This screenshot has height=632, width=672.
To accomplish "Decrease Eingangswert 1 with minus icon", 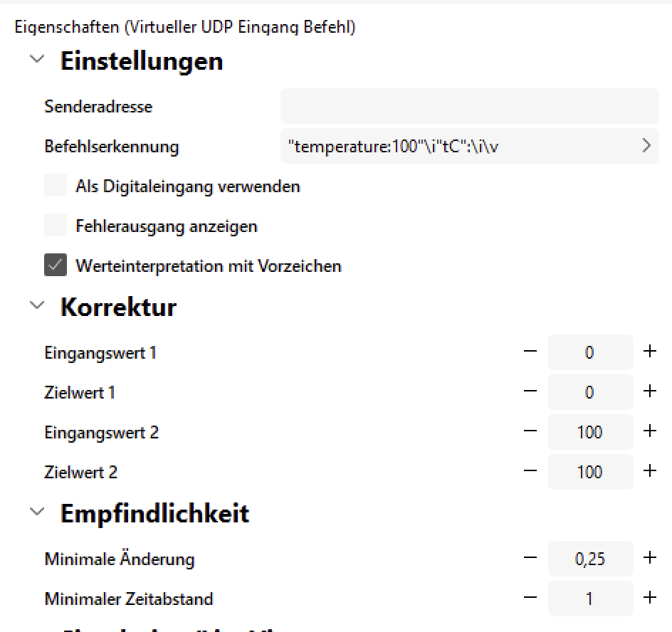I will (530, 352).
